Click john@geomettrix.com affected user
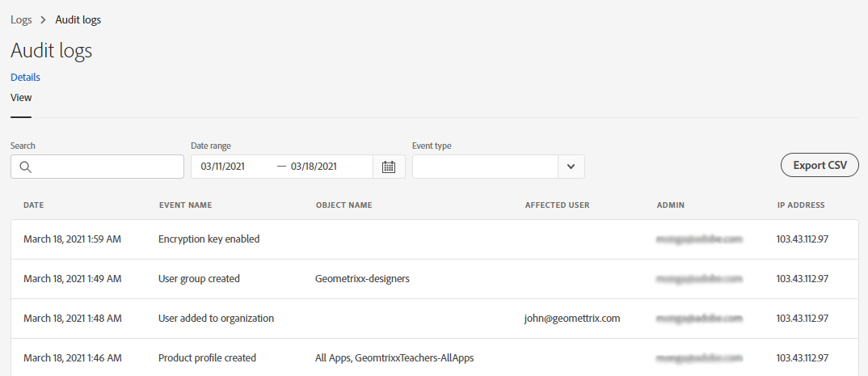 pyautogui.click(x=572, y=319)
